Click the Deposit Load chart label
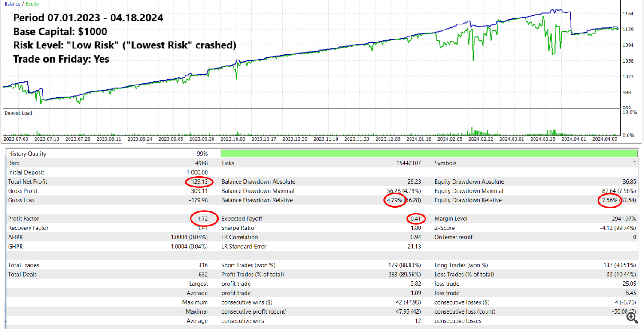The height and width of the screenshot is (329, 644). (18, 113)
